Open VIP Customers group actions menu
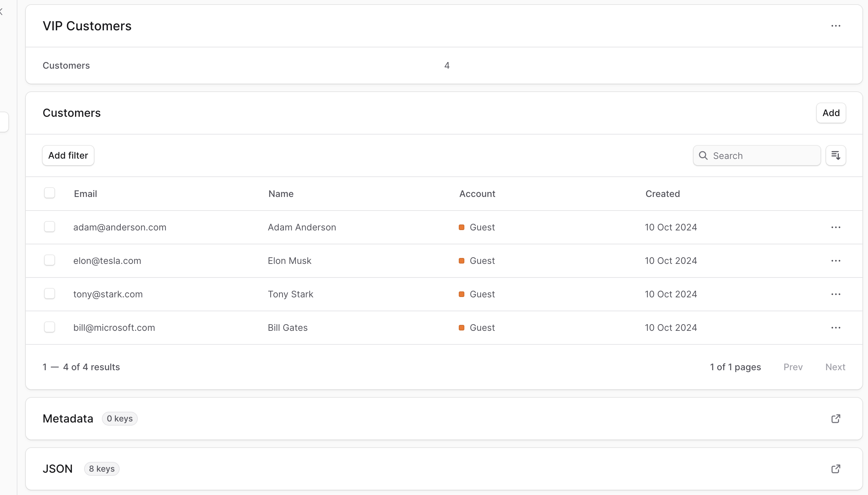Viewport: 868px width, 495px height. click(836, 26)
